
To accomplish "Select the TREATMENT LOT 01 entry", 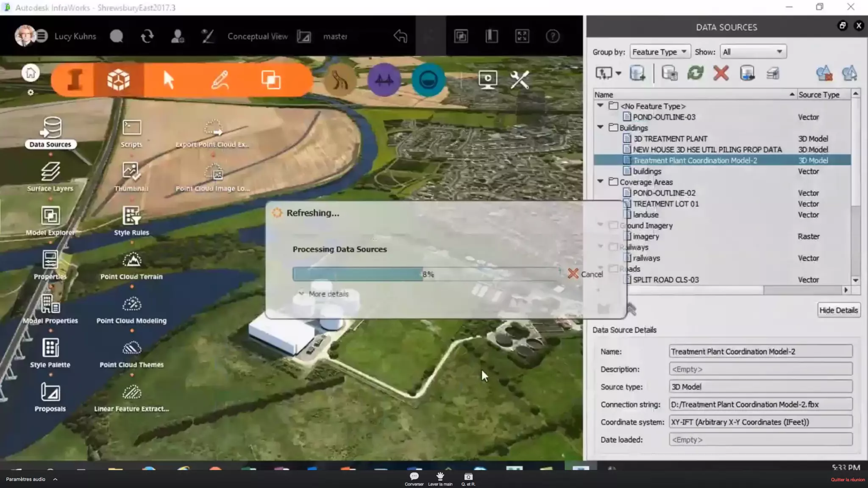I will click(665, 204).
